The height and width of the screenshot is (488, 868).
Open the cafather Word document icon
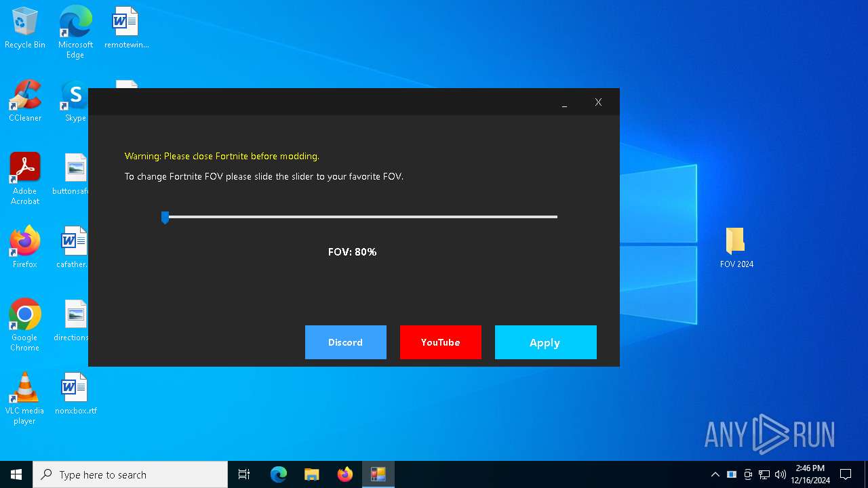73,248
